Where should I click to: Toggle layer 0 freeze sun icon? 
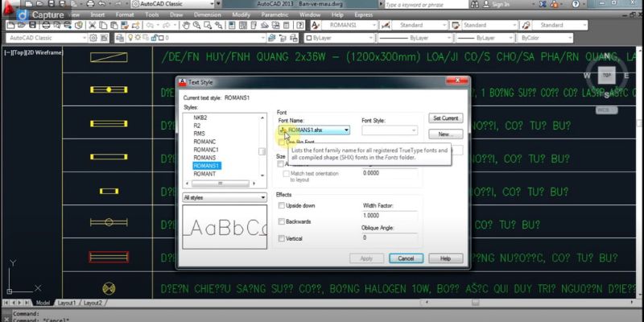138,38
